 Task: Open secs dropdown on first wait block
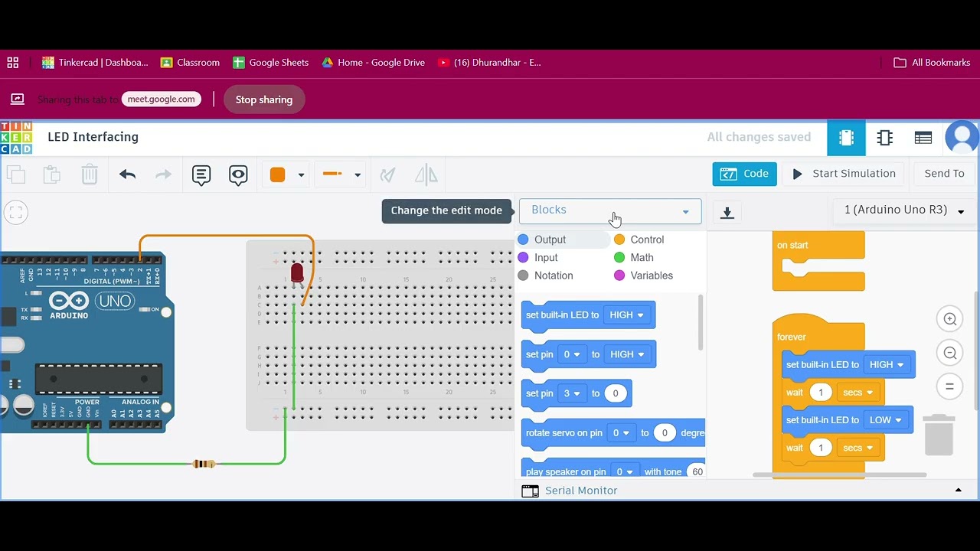[x=857, y=393]
